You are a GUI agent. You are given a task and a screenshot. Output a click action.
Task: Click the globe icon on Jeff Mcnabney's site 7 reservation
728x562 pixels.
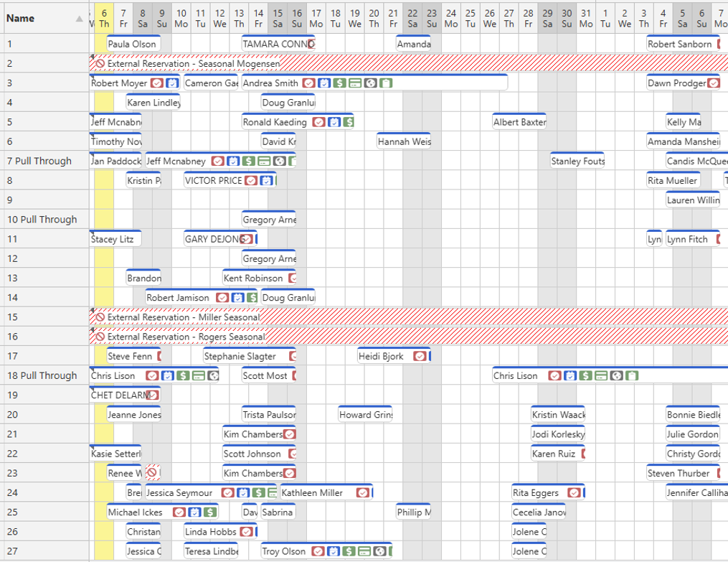click(x=279, y=161)
